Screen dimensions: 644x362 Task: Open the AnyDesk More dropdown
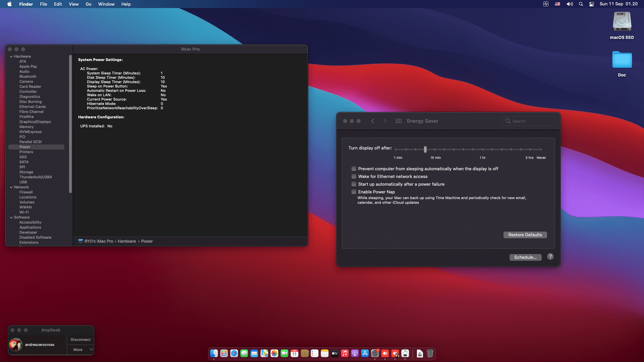coord(80,350)
